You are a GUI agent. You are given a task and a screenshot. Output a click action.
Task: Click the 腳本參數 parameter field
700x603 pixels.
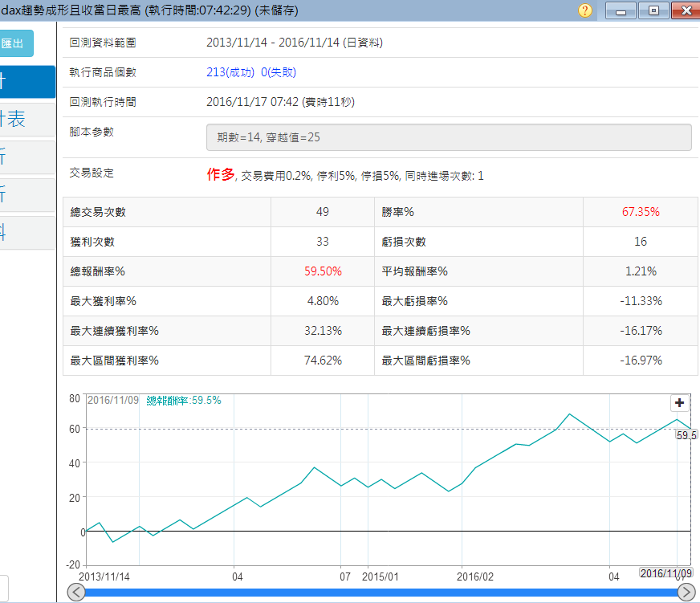tap(448, 137)
